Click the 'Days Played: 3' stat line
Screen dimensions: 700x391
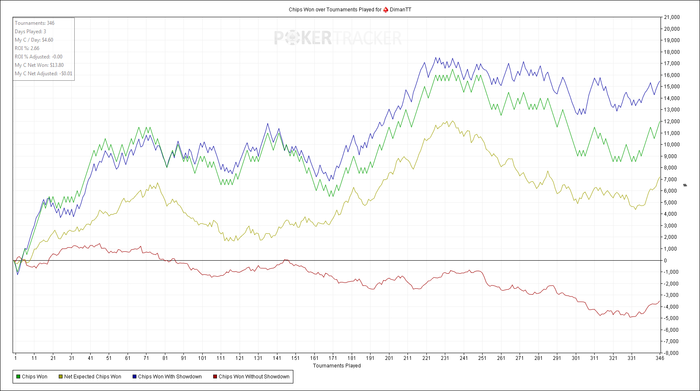[30, 31]
